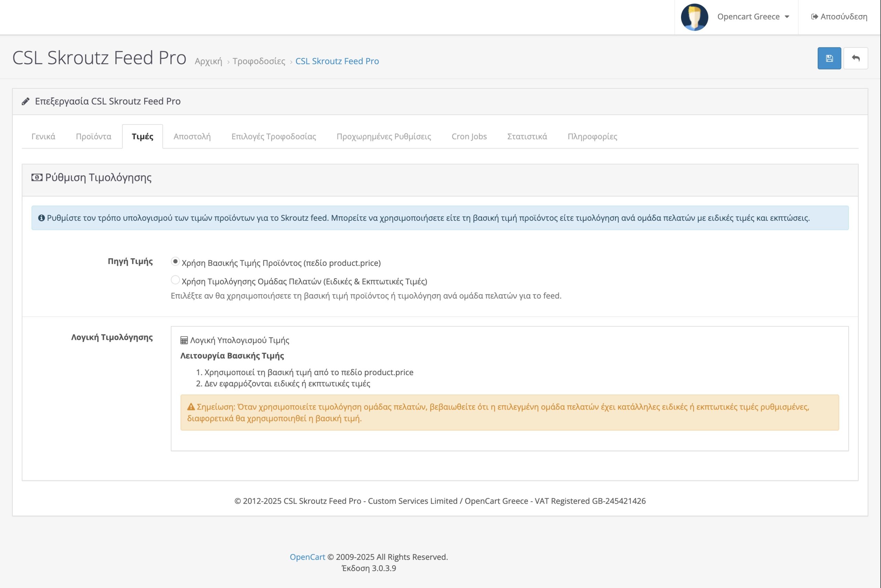Click the calculator icon by Λογική Υπολογισμού Τιμής
The image size is (881, 588).
(x=184, y=340)
